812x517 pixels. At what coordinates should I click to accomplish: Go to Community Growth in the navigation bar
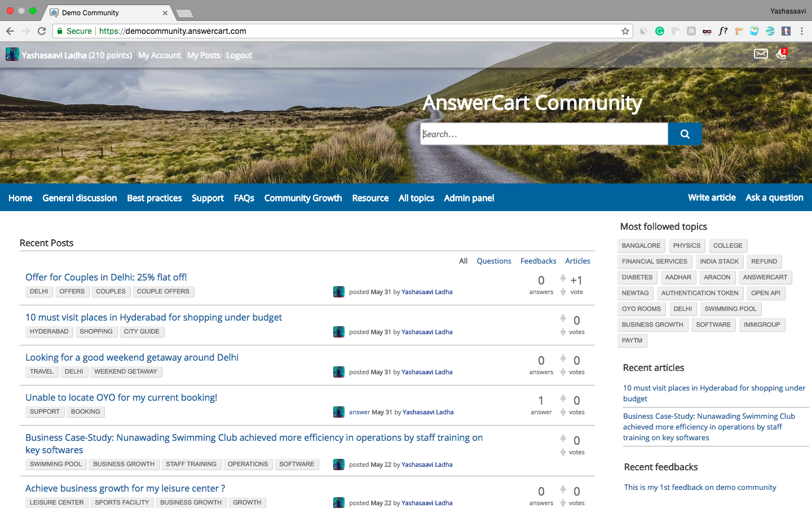[x=303, y=198]
